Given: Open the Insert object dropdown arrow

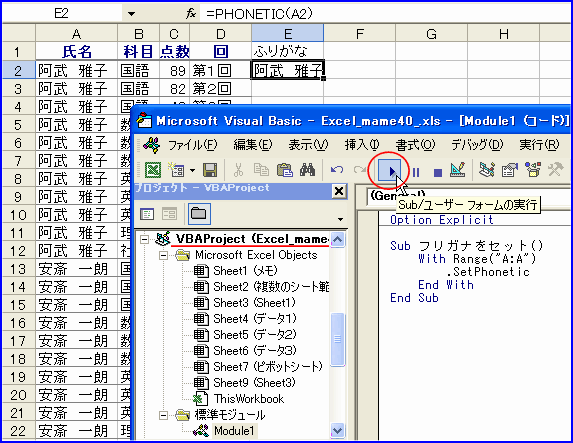Looking at the screenshot, I should click(192, 170).
